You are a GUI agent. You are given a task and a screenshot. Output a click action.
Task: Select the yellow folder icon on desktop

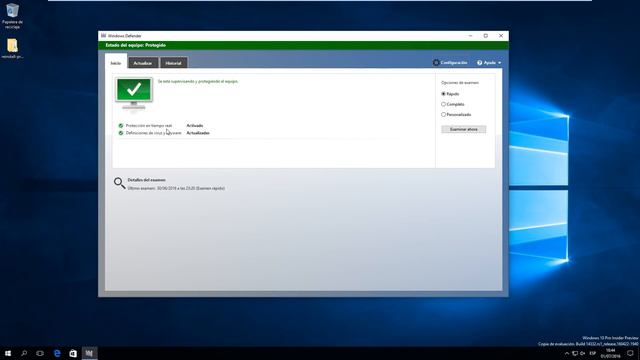(x=12, y=45)
